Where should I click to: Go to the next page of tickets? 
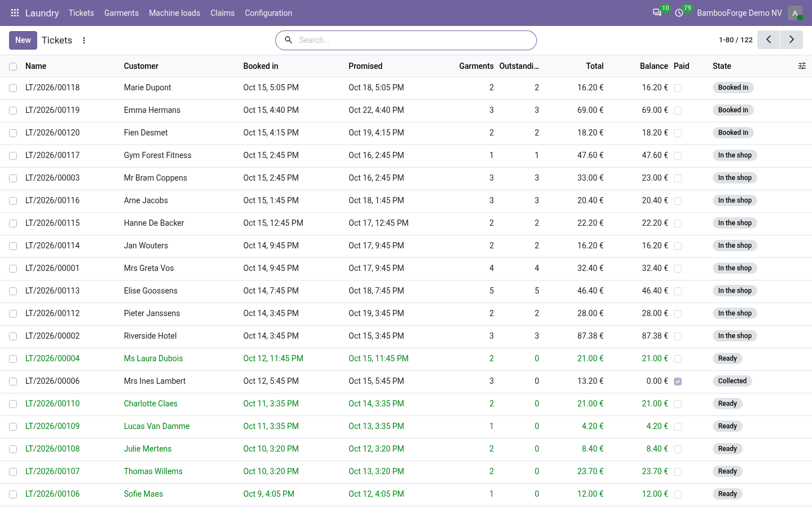point(792,40)
